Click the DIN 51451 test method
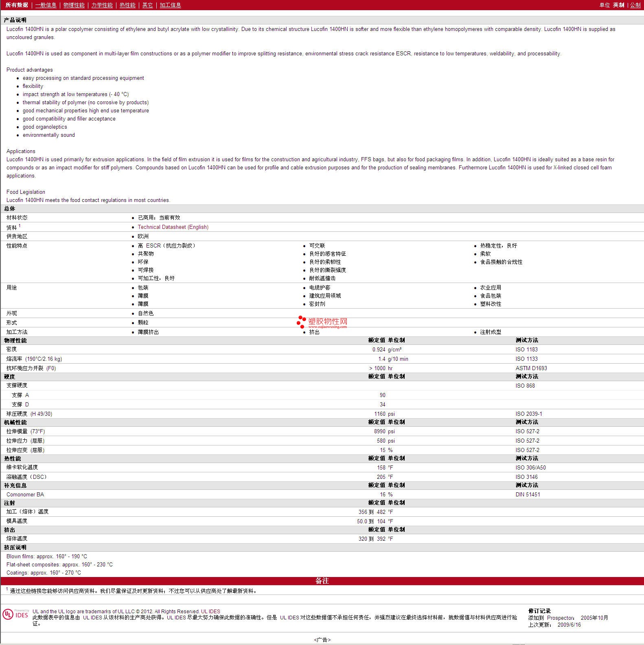This screenshot has height=645, width=644. pos(528,494)
